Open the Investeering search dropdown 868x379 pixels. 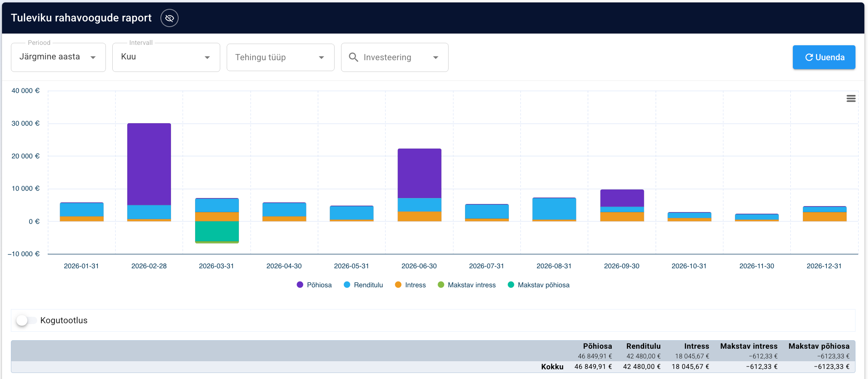pos(395,57)
